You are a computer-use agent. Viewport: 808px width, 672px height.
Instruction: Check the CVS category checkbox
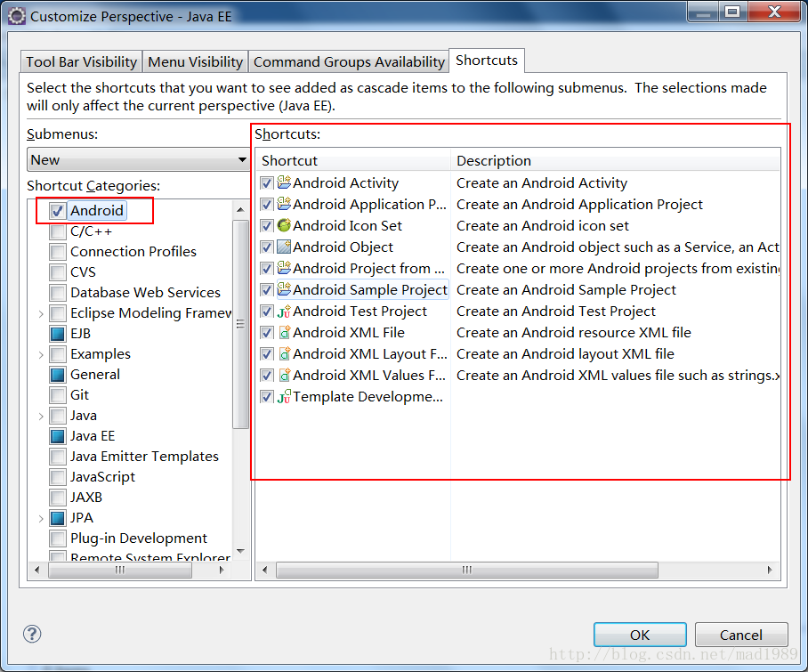[x=57, y=271]
